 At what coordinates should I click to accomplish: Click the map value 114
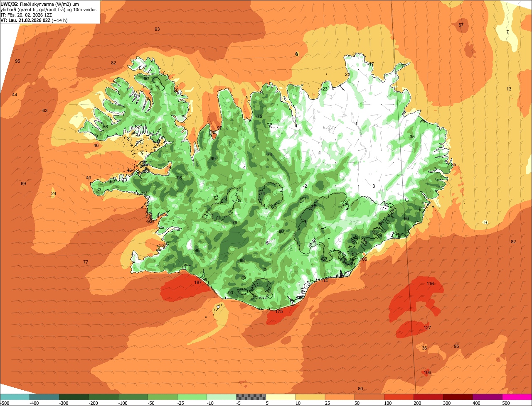pyautogui.click(x=324, y=281)
